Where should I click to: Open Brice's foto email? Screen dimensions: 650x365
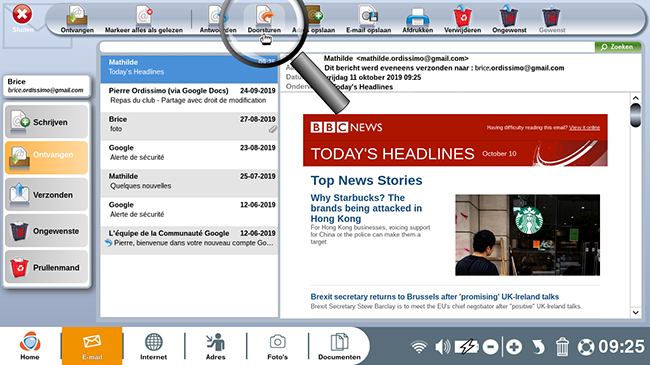(x=189, y=125)
